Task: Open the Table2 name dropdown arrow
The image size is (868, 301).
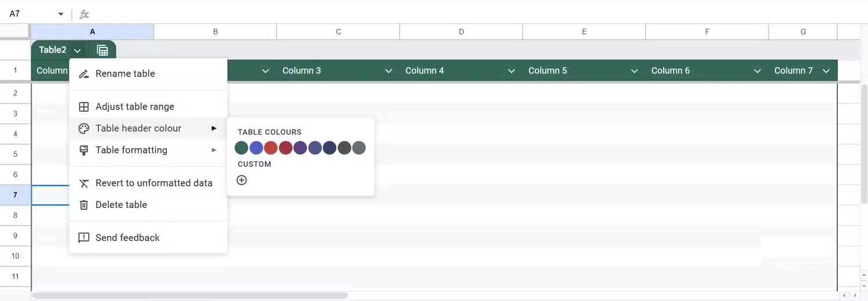Action: 77,51
